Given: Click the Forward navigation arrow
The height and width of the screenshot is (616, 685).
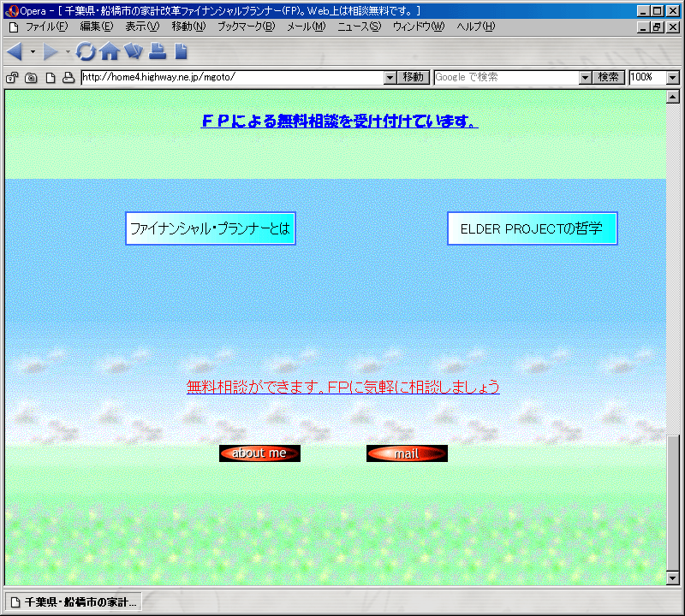Looking at the screenshot, I should [51, 51].
